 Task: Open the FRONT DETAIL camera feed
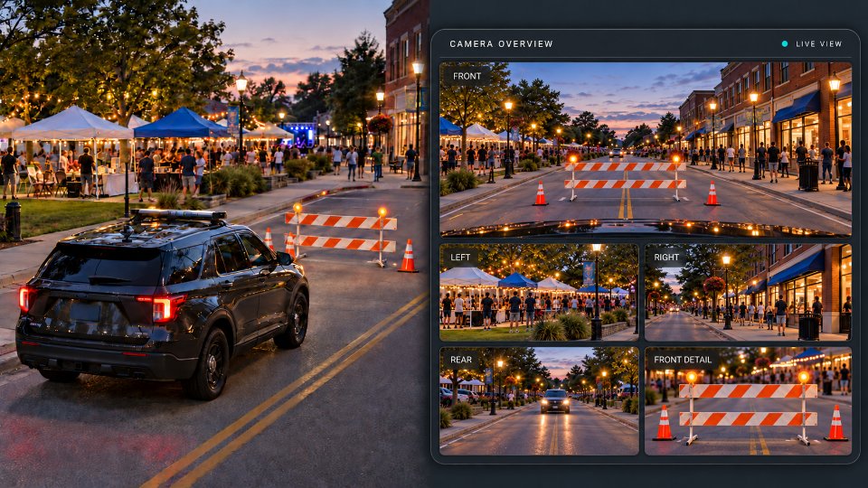749,401
